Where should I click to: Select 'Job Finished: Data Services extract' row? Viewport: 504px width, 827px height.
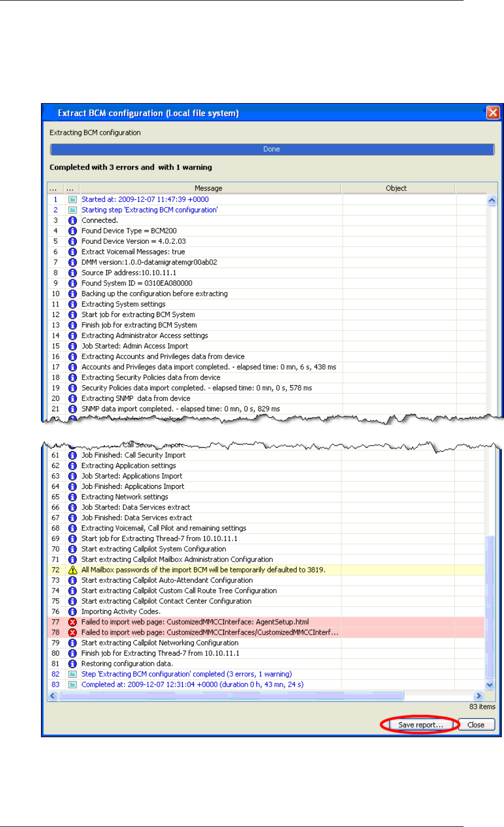pyautogui.click(x=266, y=518)
